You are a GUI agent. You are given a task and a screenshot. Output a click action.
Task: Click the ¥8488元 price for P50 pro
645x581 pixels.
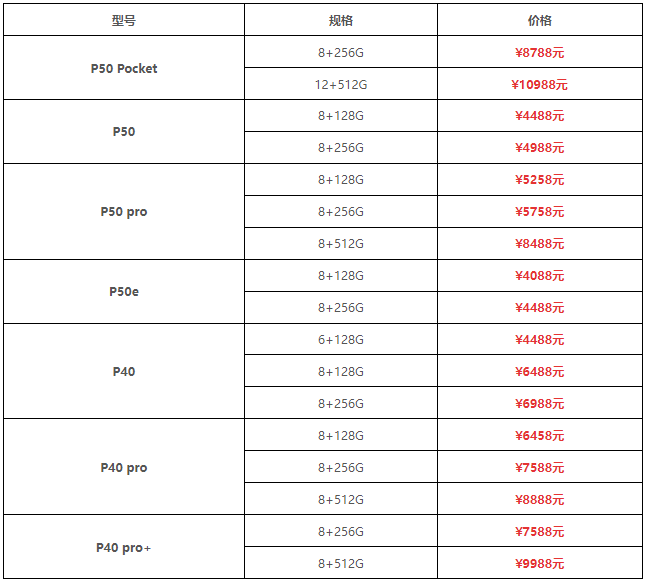[x=539, y=244]
